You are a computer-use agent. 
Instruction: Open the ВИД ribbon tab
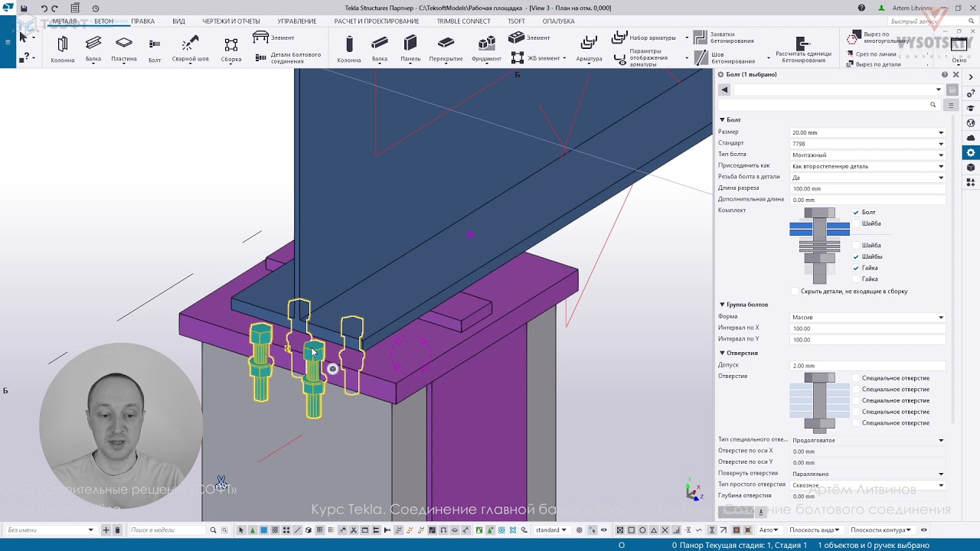[x=179, y=21]
